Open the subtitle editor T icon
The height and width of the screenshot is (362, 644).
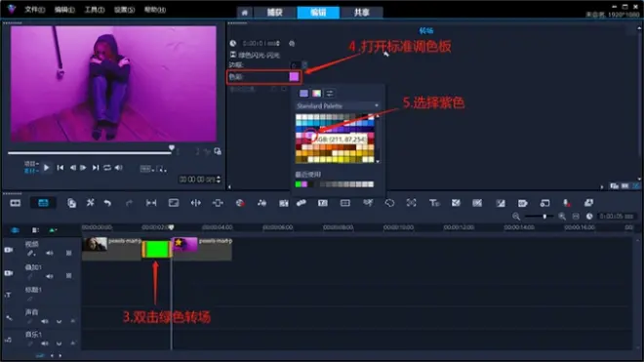tap(323, 203)
